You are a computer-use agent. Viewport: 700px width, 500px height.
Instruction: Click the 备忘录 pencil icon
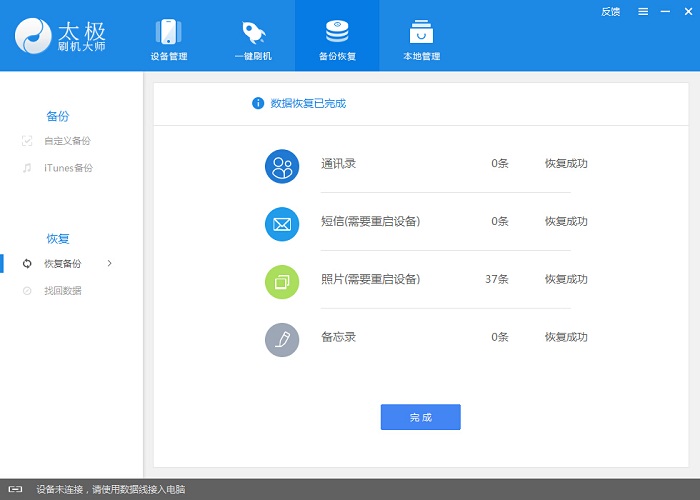pos(282,339)
